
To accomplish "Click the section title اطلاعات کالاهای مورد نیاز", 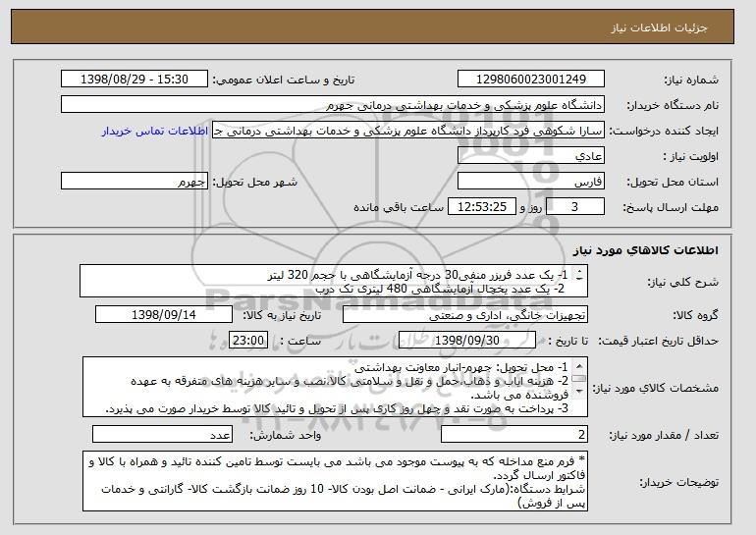I will click(646, 249).
